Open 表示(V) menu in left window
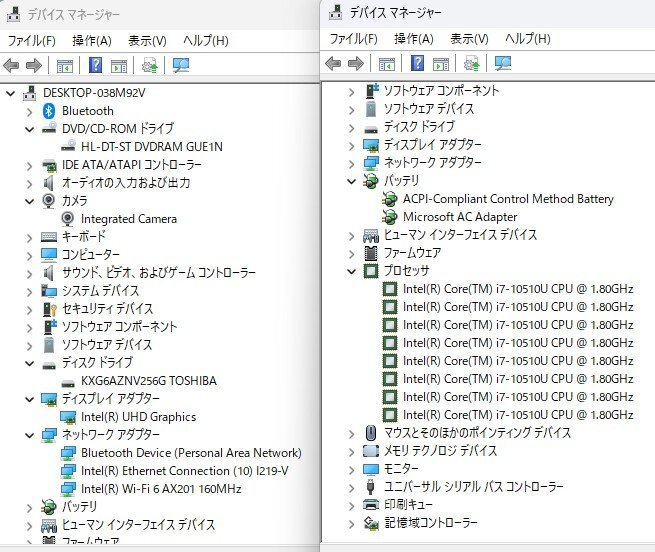Viewport: 655px width, 552px height. pos(147,41)
